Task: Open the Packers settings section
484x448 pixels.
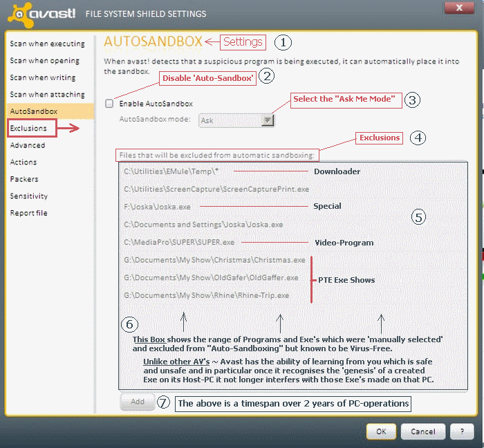Action: pyautogui.click(x=24, y=179)
